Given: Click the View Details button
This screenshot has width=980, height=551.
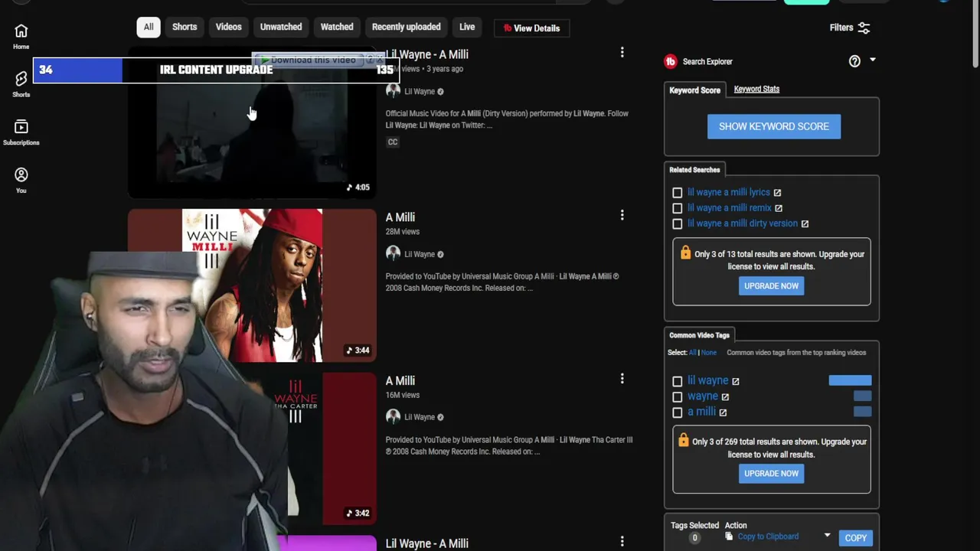Looking at the screenshot, I should pyautogui.click(x=531, y=28).
